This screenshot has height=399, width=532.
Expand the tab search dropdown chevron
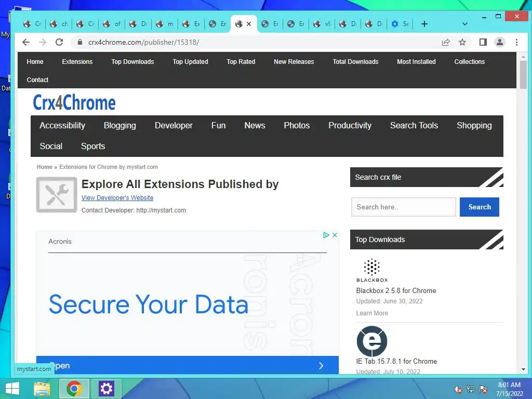tap(465, 24)
